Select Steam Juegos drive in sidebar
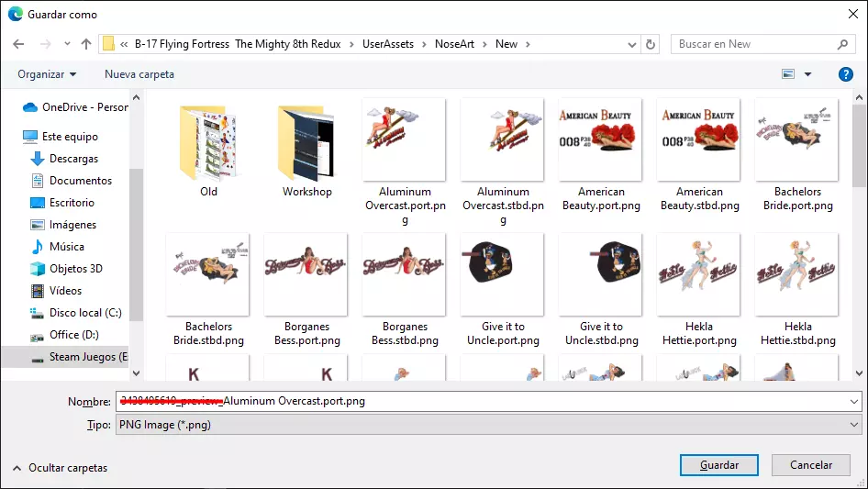This screenshot has height=489, width=868. (65, 357)
